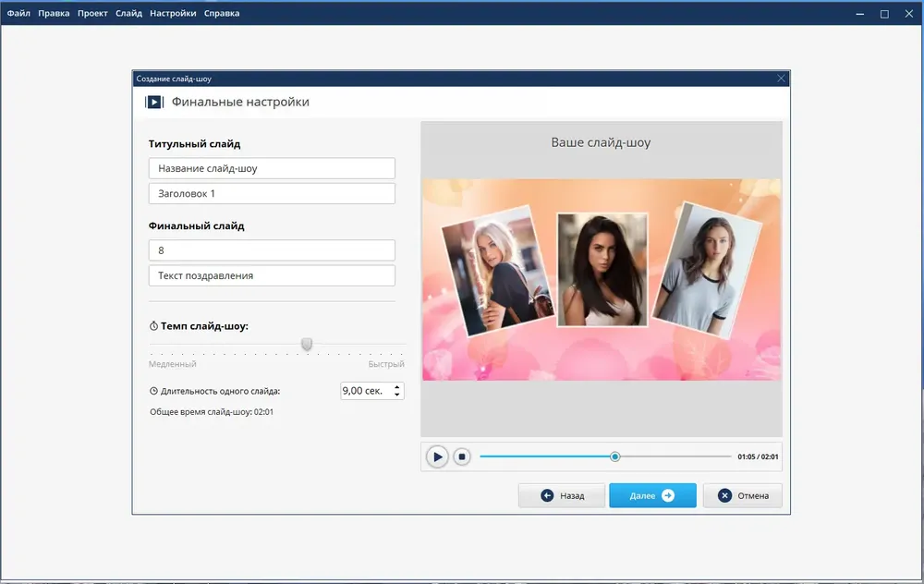Stop the slideshow preview playback

(x=462, y=456)
